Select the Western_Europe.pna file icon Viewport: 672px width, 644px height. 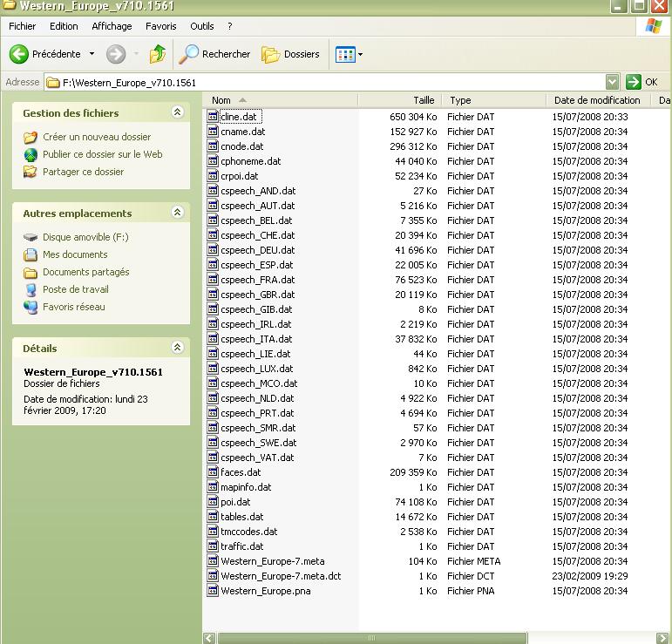(x=213, y=591)
